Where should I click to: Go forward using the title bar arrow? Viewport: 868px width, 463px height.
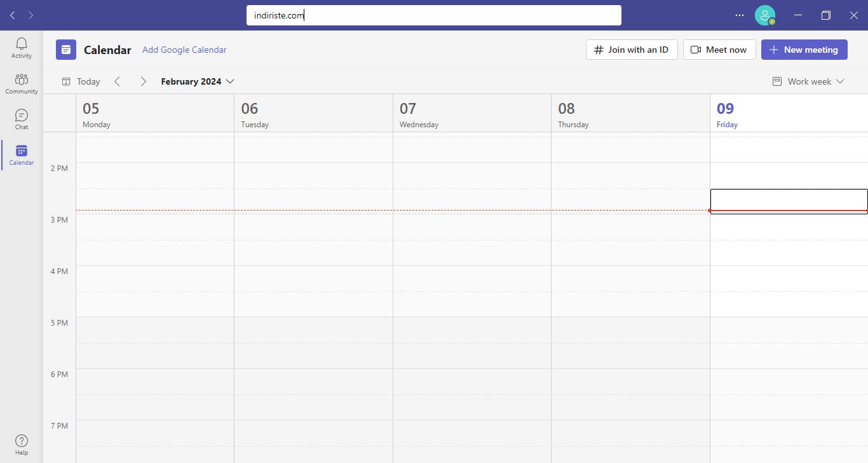pyautogui.click(x=31, y=15)
